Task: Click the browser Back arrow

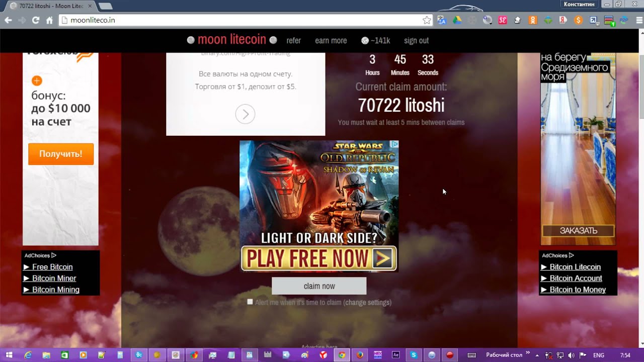Action: click(x=8, y=20)
